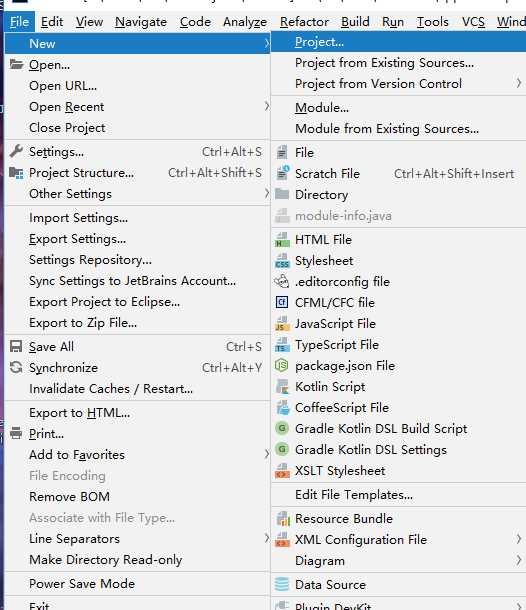
Task: Expand the Add to Favorites submenu arrow
Action: pyautogui.click(x=267, y=454)
